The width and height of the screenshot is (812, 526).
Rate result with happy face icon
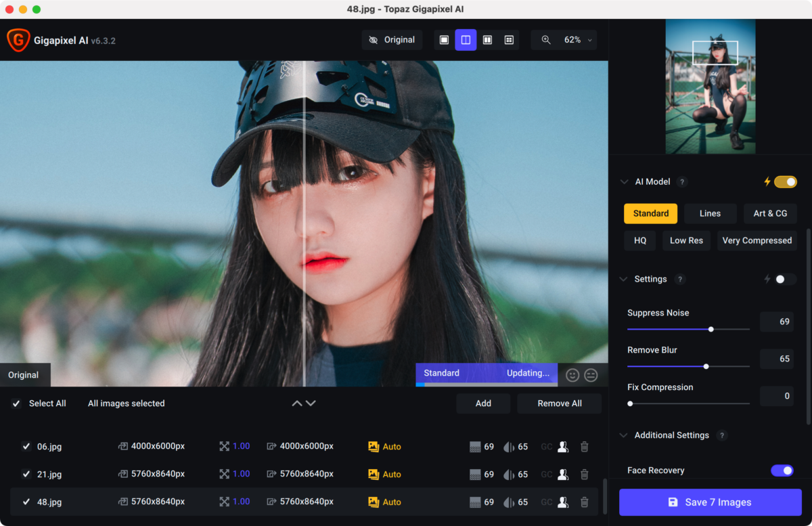point(572,375)
